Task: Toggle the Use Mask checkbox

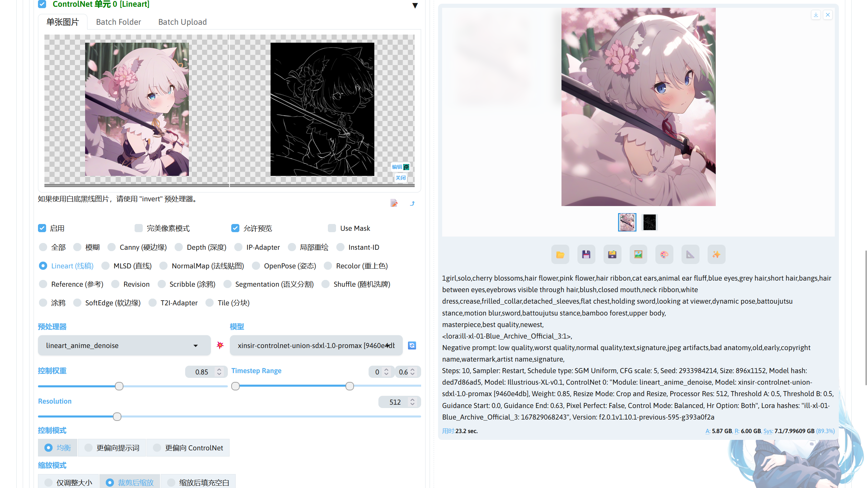Action: pyautogui.click(x=332, y=228)
